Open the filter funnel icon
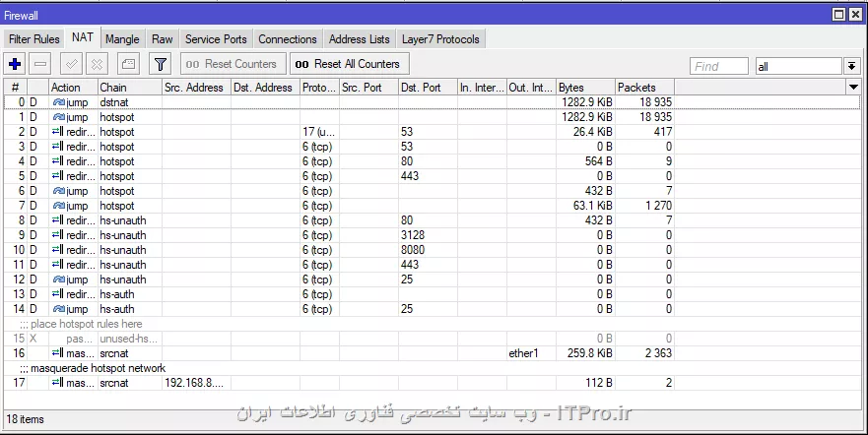This screenshot has width=868, height=435. coord(160,64)
